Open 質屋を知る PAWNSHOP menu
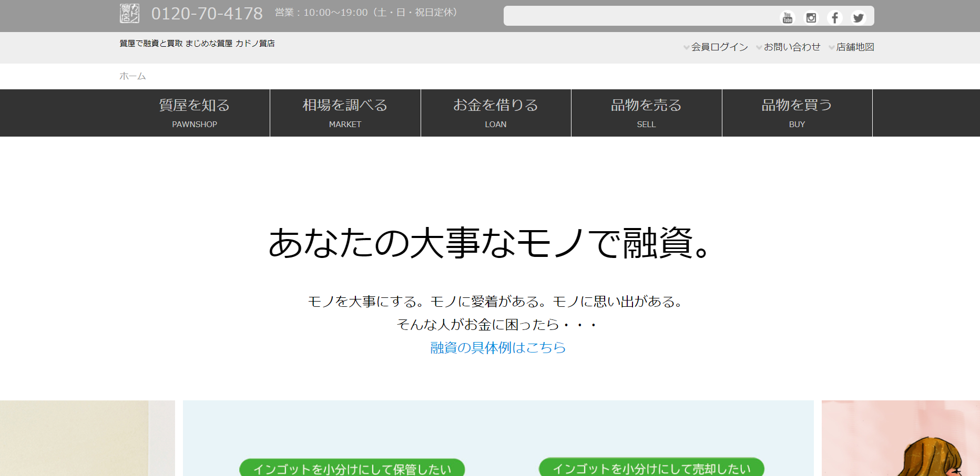 195,113
